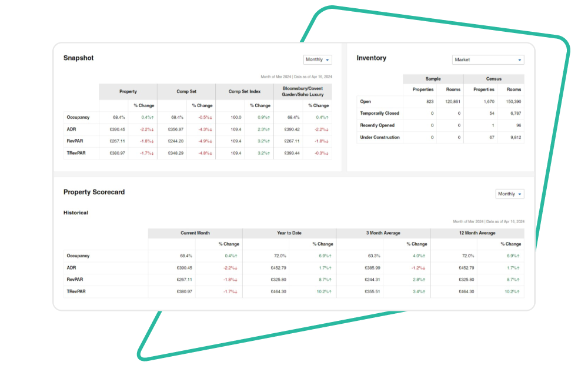Click the Census Rooms value 150,390
The image size is (588, 365).
click(513, 101)
